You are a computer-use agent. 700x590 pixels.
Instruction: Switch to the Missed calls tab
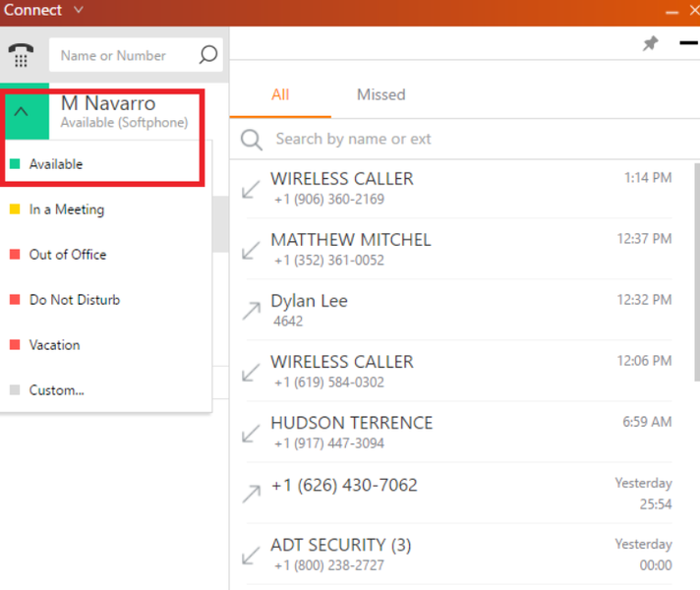(x=380, y=94)
